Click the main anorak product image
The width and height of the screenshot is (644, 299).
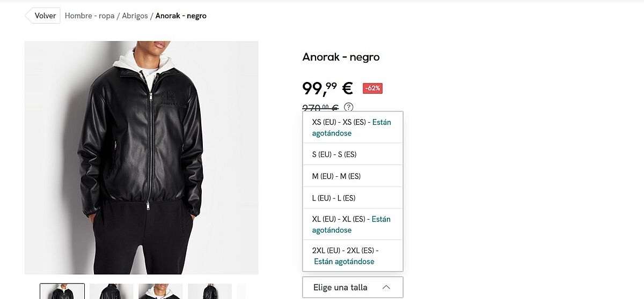click(142, 158)
